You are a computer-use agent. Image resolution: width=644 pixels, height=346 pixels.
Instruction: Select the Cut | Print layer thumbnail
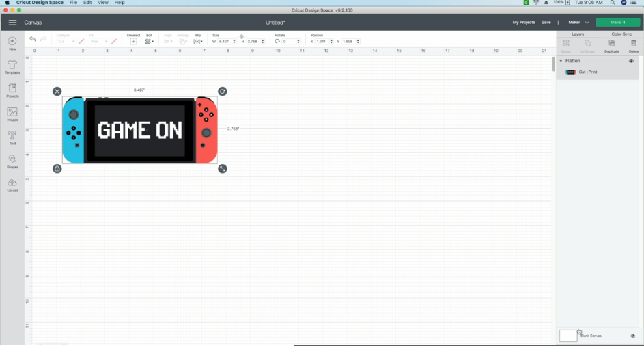click(x=570, y=72)
